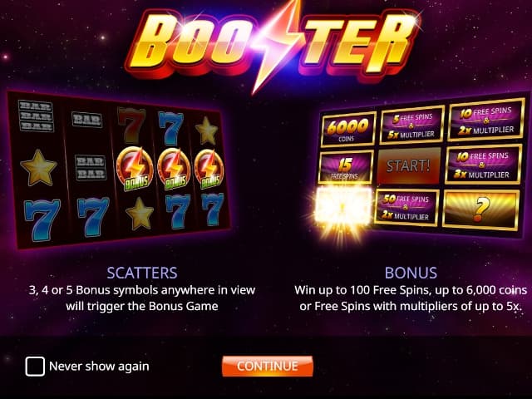Viewport: 532px width, 399px height.
Task: Click the triple BAR symbol on first reel
Action: pyautogui.click(x=36, y=116)
